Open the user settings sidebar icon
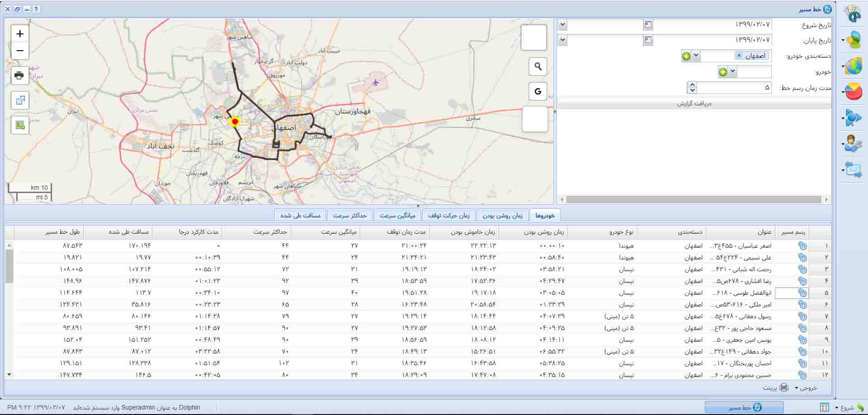The width and height of the screenshot is (868, 415). pos(854,144)
